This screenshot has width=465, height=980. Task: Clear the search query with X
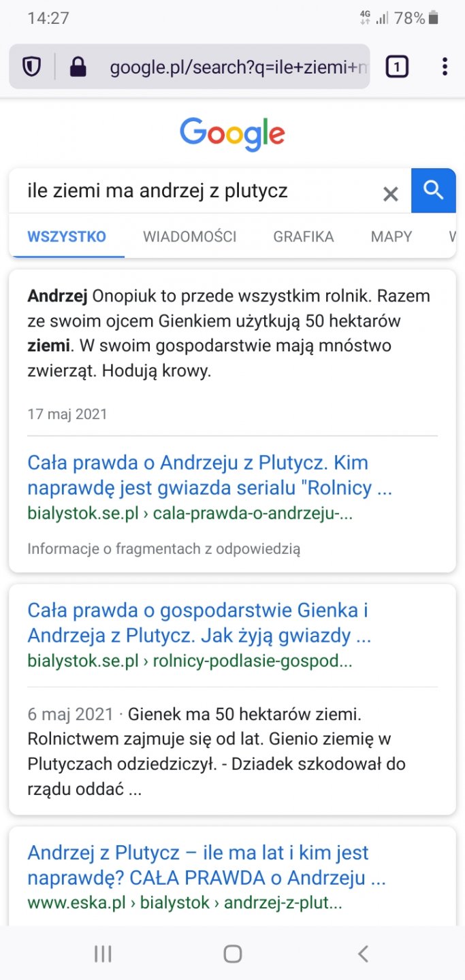[390, 194]
